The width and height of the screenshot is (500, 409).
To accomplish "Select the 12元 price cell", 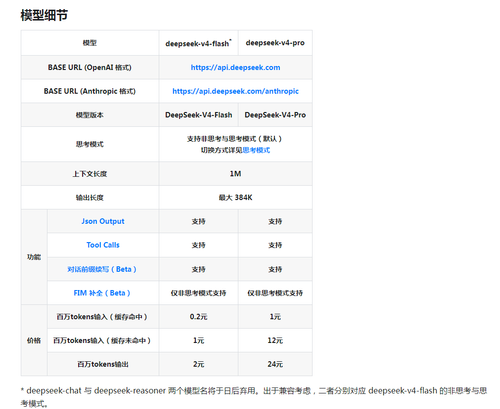I will (275, 340).
